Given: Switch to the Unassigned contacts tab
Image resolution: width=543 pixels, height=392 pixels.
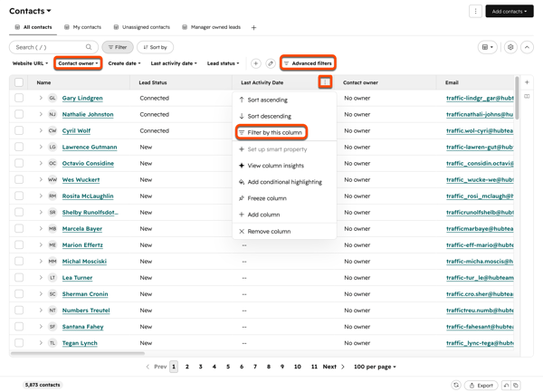Looking at the screenshot, I should (142, 27).
